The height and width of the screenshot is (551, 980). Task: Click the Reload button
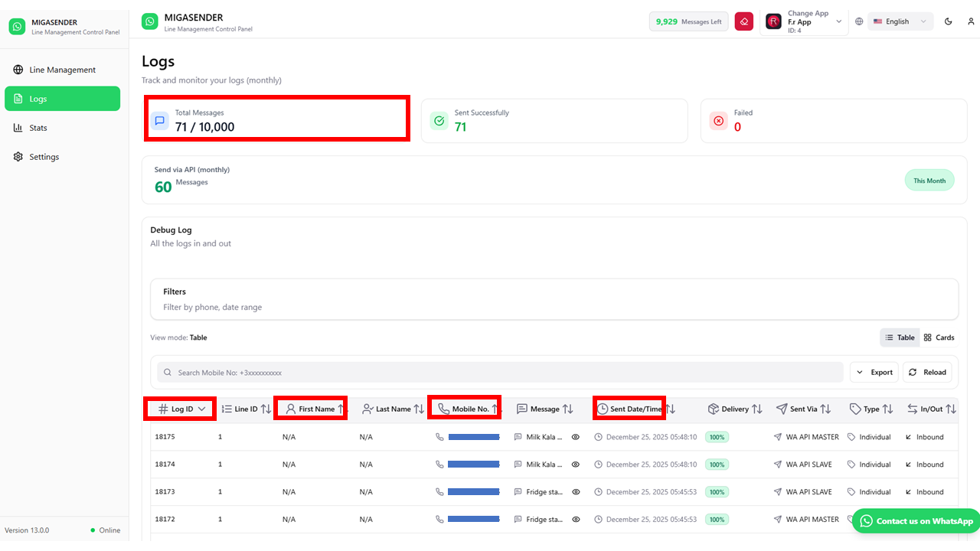tap(927, 372)
